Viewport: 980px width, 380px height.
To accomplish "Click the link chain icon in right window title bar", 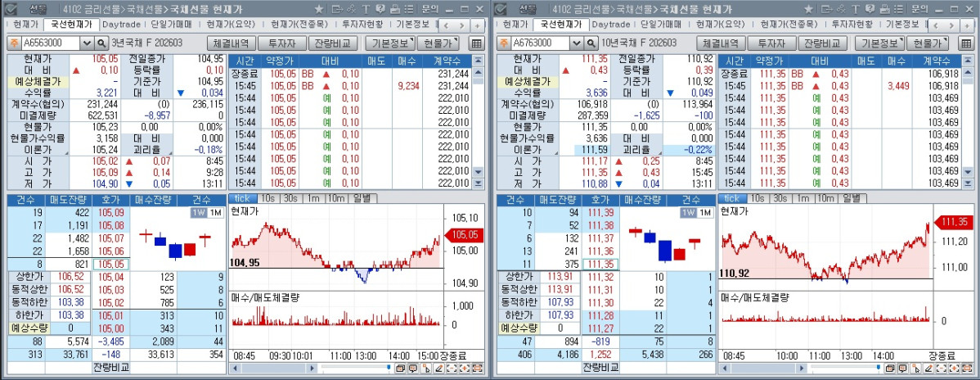I will [841, 9].
